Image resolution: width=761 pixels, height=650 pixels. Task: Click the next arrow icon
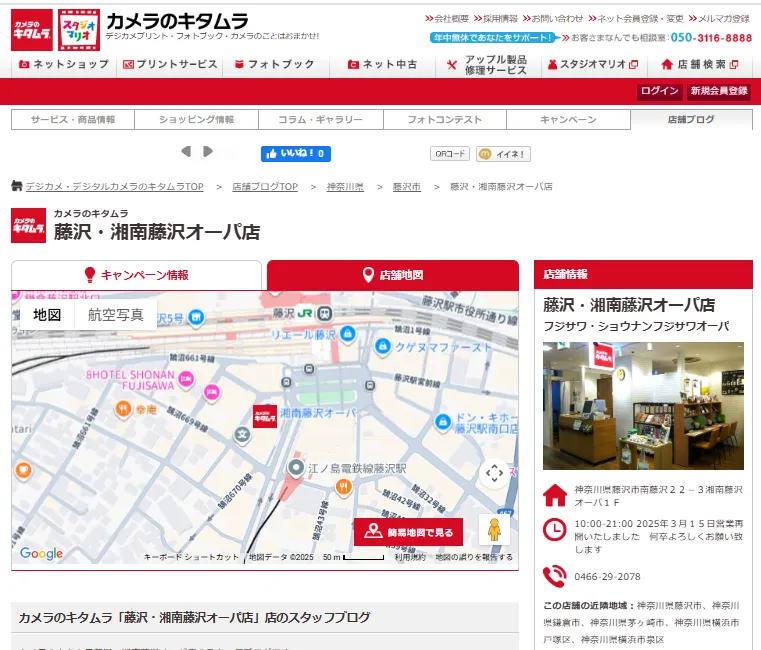208,151
